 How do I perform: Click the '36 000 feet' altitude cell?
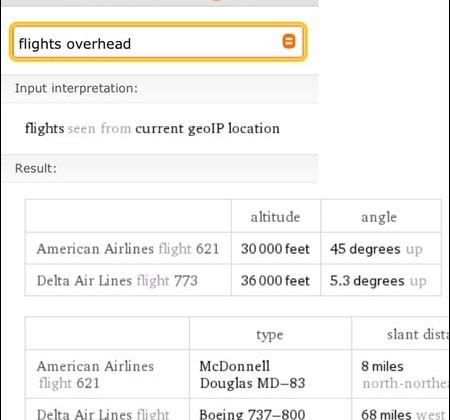[x=275, y=281]
